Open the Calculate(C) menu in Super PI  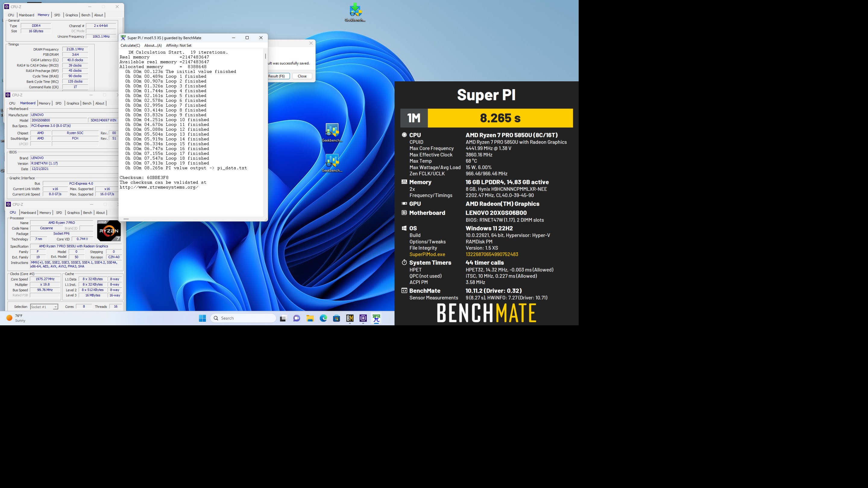(x=131, y=45)
